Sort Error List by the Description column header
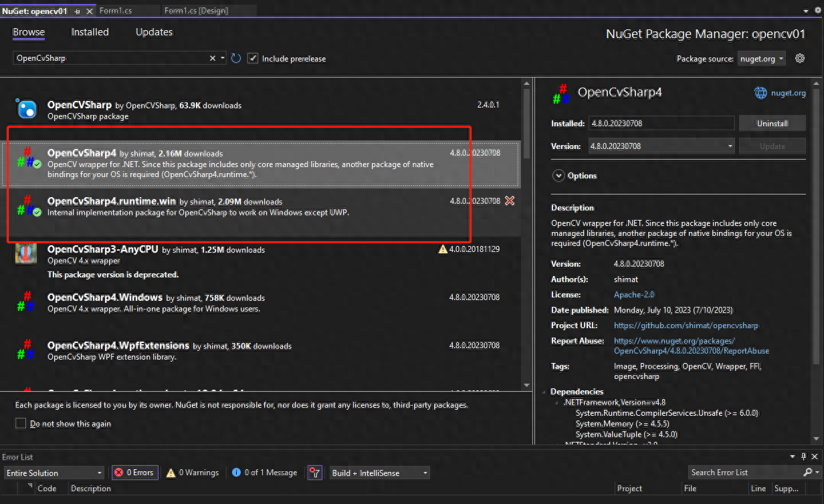The image size is (824, 504). [x=91, y=489]
